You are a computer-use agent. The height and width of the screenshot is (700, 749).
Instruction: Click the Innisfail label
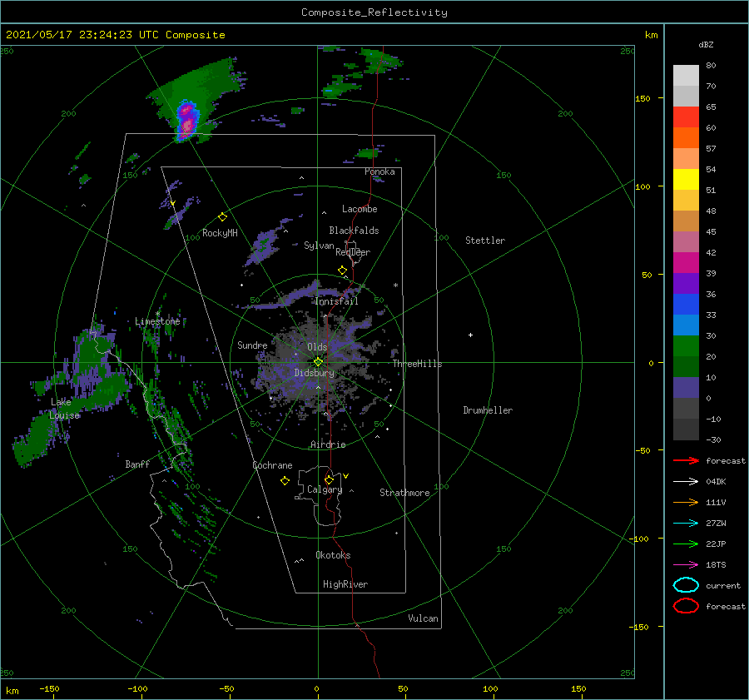(336, 301)
